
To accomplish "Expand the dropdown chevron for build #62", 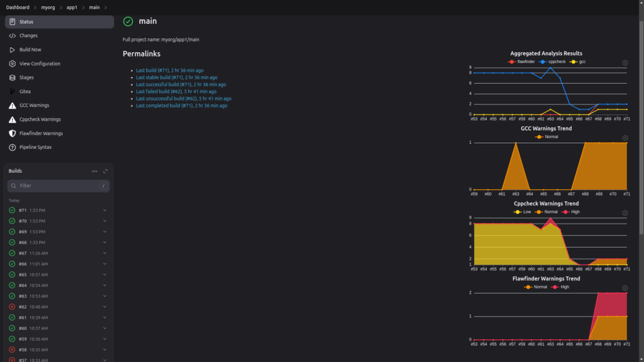I will [105, 307].
